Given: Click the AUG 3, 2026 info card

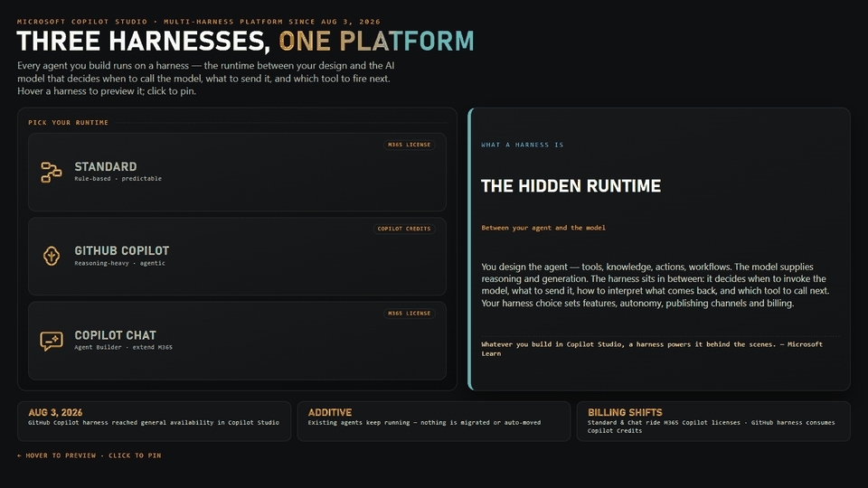Looking at the screenshot, I should point(154,421).
